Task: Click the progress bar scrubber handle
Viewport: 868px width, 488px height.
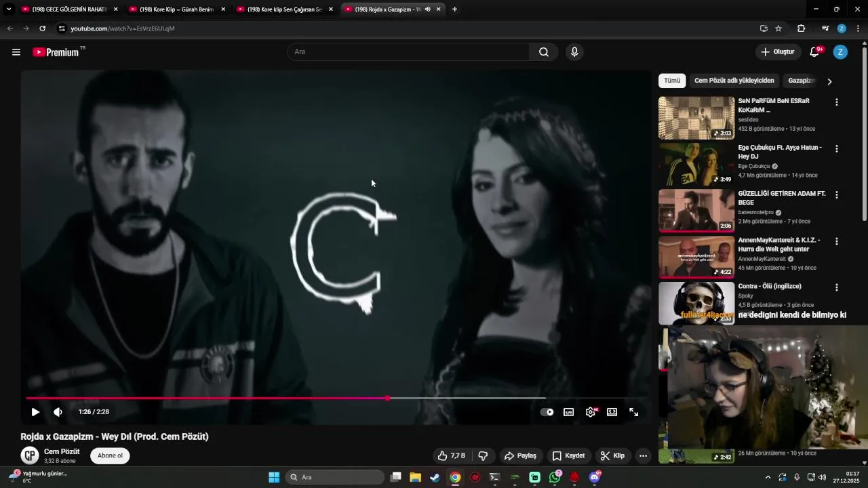Action: pos(388,399)
